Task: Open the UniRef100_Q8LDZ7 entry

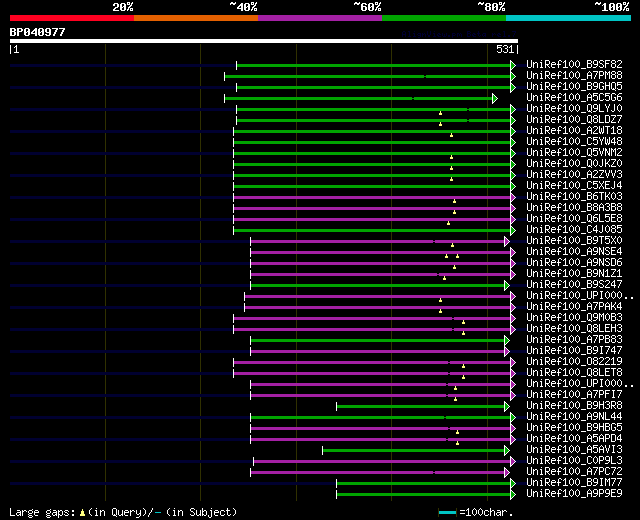Action: (574, 120)
